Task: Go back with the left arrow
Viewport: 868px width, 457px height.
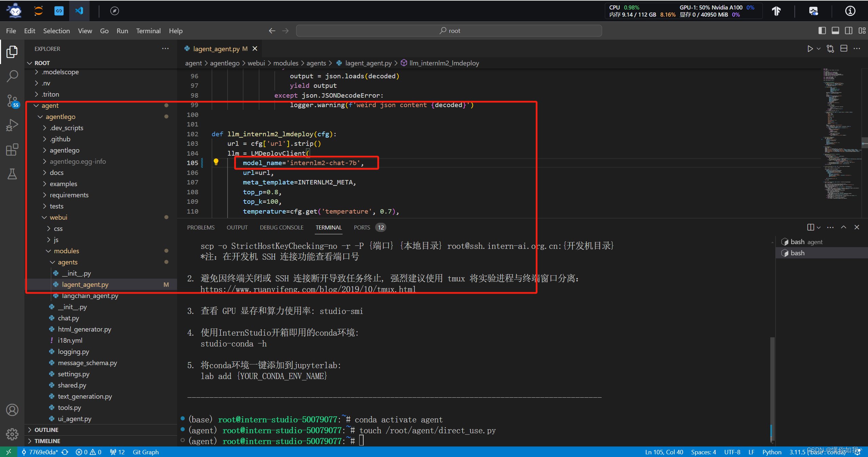Action: pyautogui.click(x=272, y=31)
